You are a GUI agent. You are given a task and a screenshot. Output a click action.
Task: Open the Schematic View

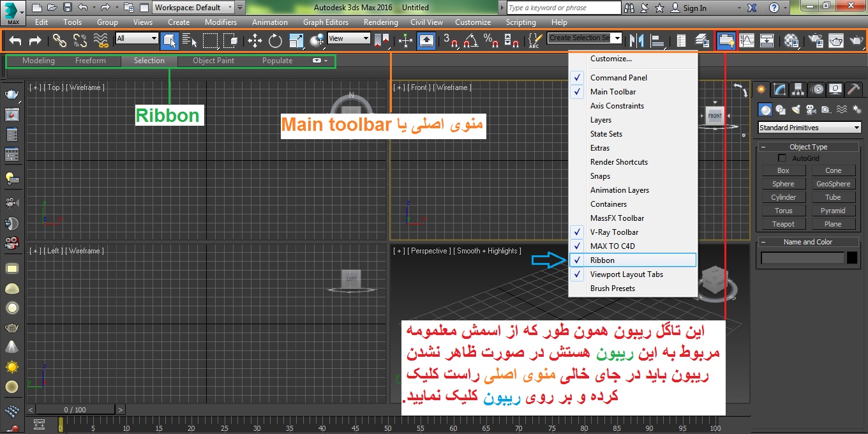point(767,40)
